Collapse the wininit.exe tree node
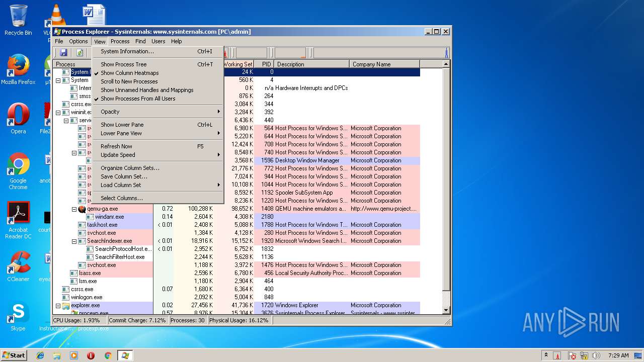This screenshot has width=644, height=362. 58,112
